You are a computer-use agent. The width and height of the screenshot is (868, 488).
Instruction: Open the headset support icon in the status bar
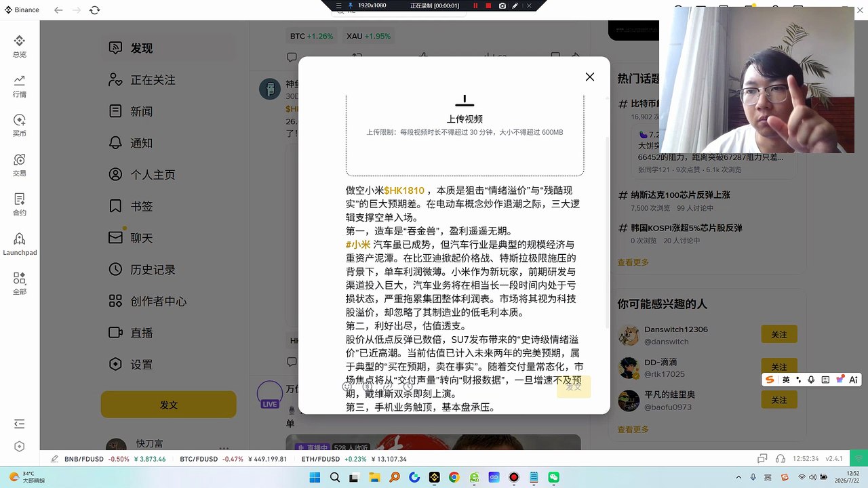(x=781, y=459)
